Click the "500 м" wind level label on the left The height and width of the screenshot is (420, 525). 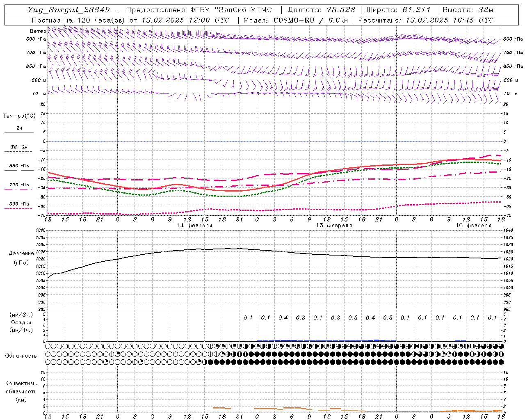[39, 80]
